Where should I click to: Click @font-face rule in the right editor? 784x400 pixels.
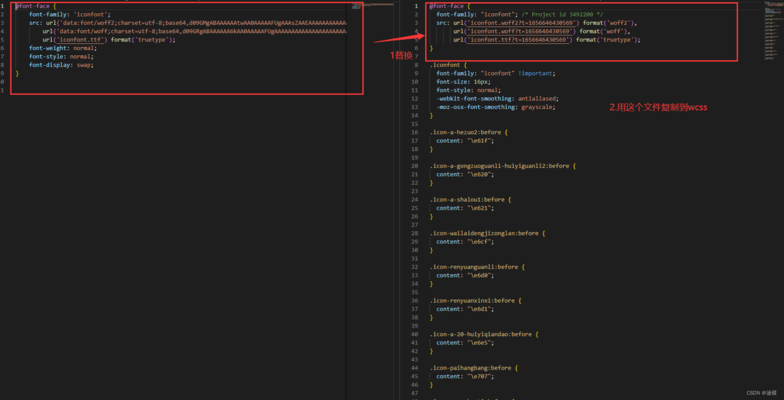click(x=446, y=5)
